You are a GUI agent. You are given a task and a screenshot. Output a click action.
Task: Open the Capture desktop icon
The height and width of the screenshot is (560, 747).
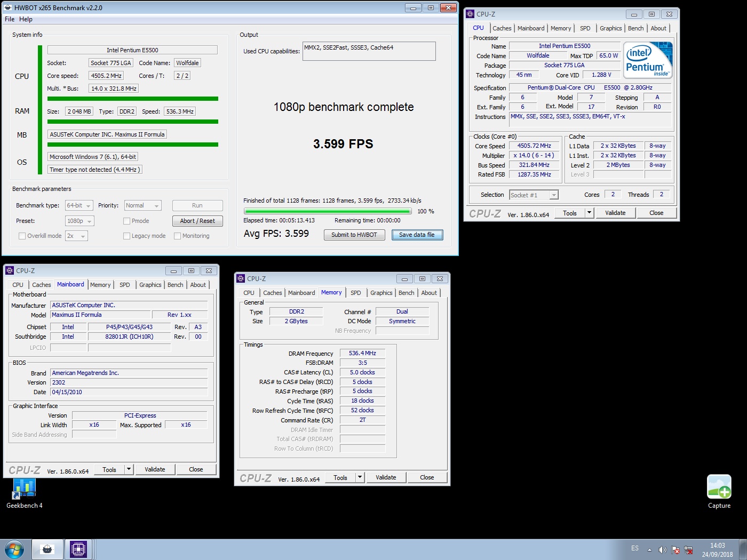tap(719, 491)
